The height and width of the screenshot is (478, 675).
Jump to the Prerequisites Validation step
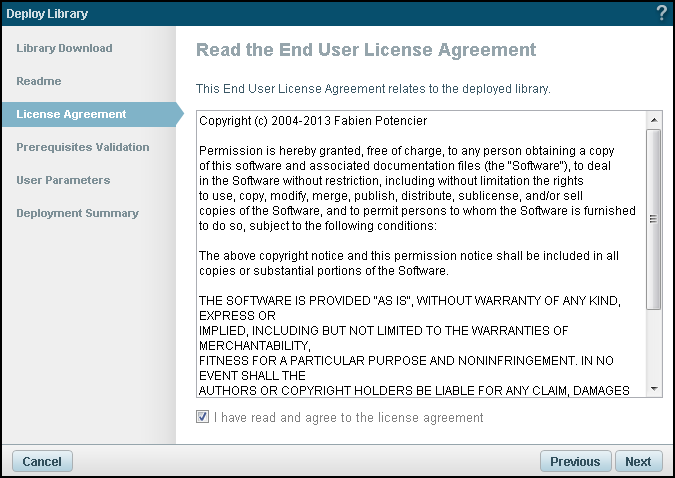(x=83, y=147)
